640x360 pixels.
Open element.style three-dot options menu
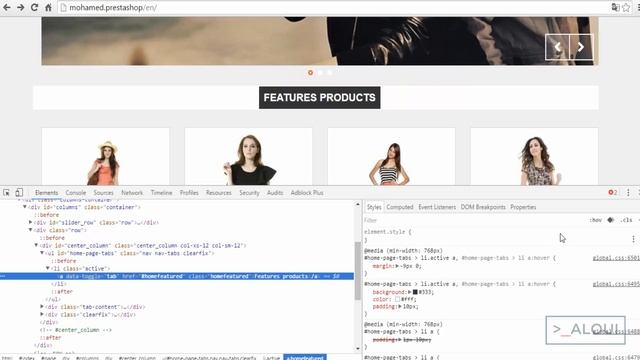[633, 239]
